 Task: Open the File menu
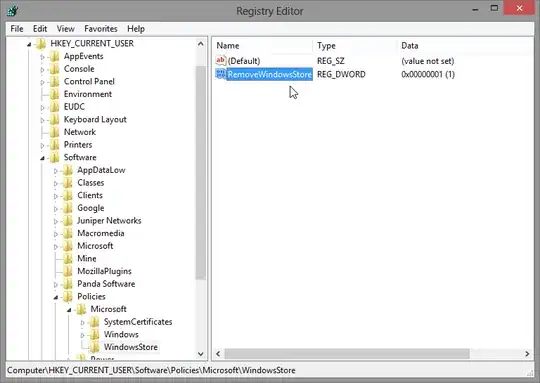[x=17, y=29]
